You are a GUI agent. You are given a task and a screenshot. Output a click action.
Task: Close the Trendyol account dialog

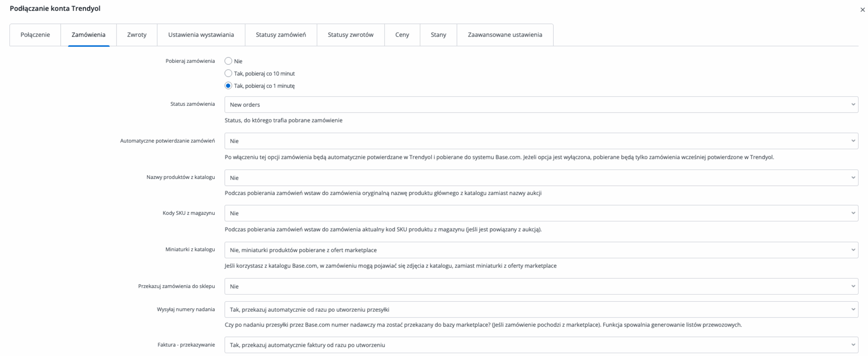(x=862, y=10)
